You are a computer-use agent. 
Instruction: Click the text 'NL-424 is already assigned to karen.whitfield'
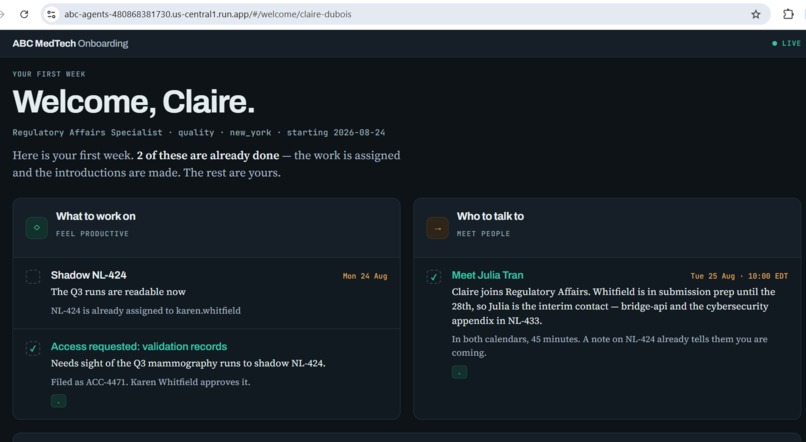[145, 310]
